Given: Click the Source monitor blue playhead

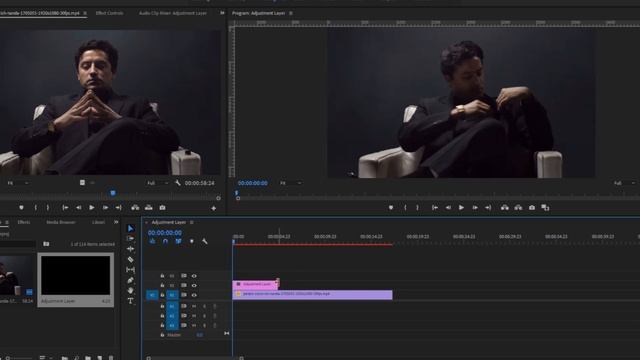Looking at the screenshot, I should point(113,193).
